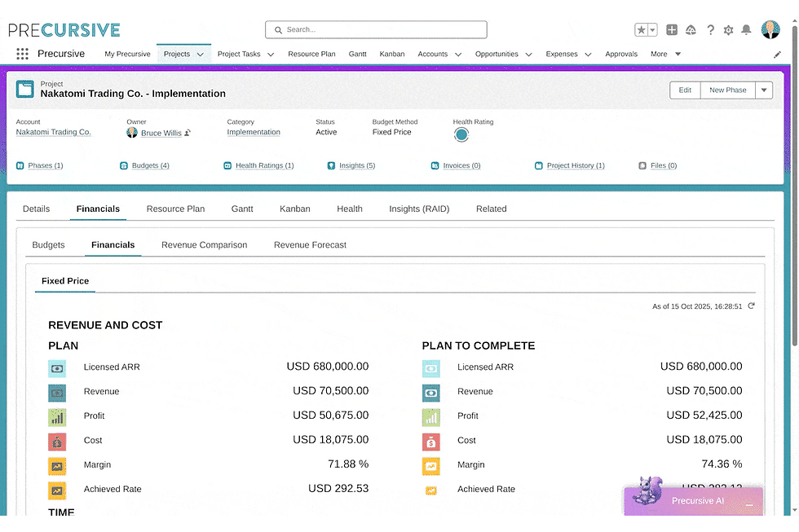The image size is (799, 532).
Task: Expand the Accounts nav dropdown chevron
Action: click(x=458, y=55)
